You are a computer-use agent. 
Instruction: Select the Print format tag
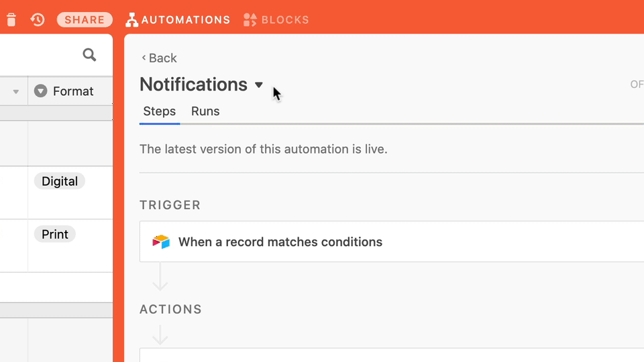point(54,234)
